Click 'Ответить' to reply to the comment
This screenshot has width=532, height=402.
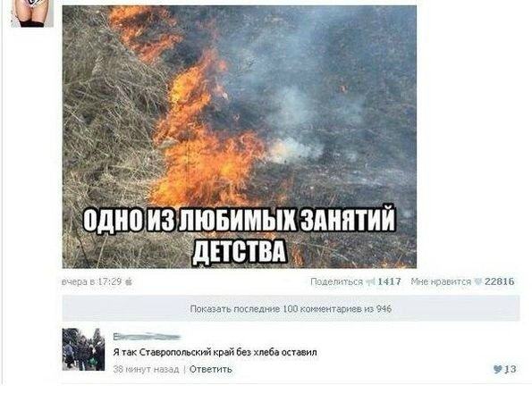pos(211,369)
